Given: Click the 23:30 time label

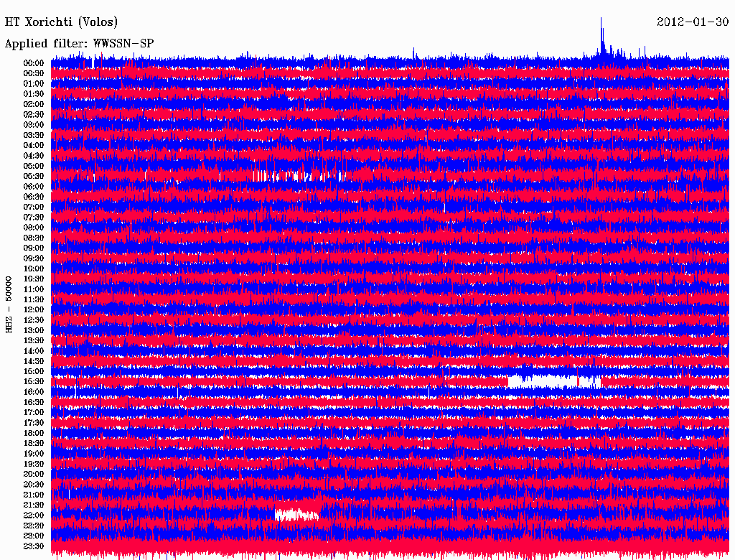Looking at the screenshot, I should coord(34,546).
